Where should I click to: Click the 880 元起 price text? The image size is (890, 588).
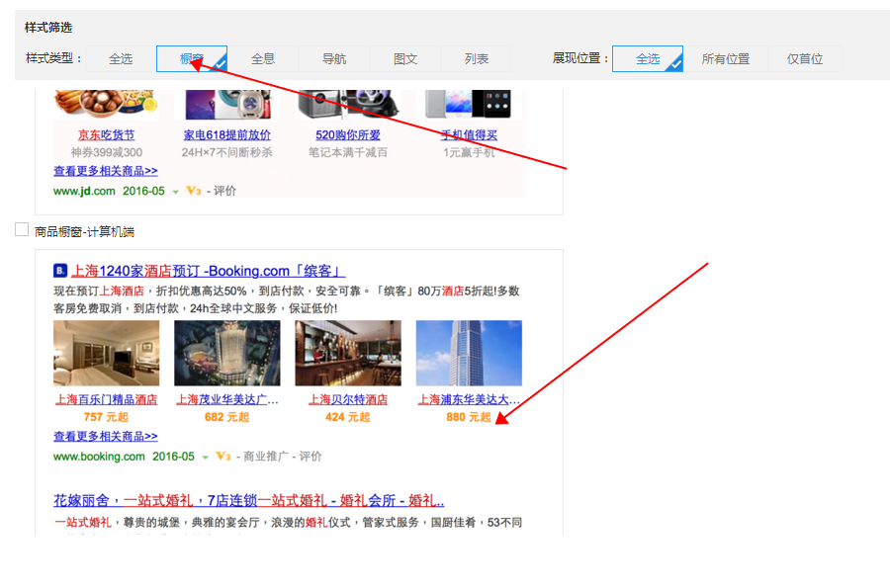click(x=469, y=417)
